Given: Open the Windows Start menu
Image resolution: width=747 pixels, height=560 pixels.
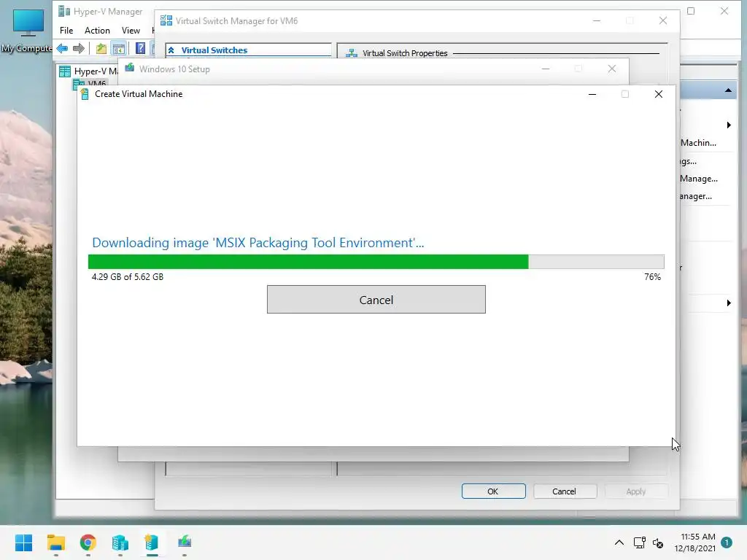Looking at the screenshot, I should pyautogui.click(x=24, y=542).
